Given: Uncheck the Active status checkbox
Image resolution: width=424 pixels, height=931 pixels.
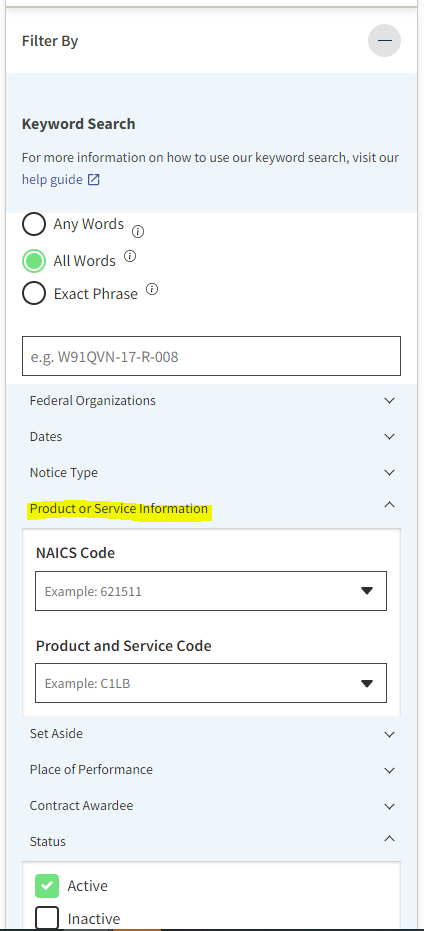Looking at the screenshot, I should tap(47, 885).
